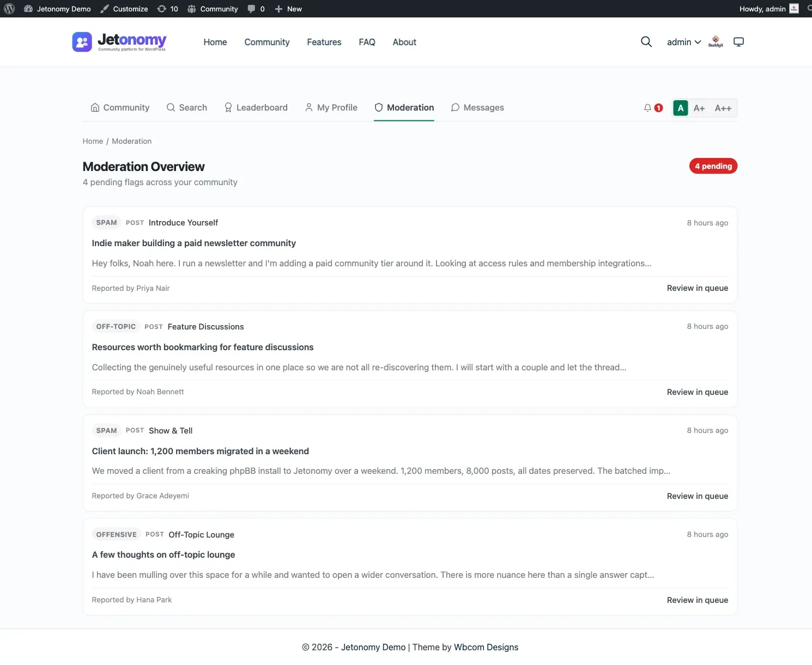
Task: Select the default A font size
Action: pos(681,108)
